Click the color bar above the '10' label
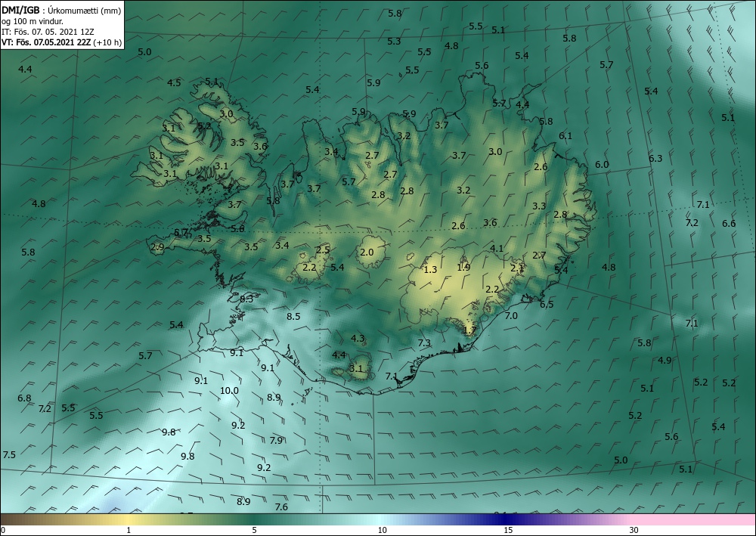This screenshot has width=756, height=536. (382, 519)
